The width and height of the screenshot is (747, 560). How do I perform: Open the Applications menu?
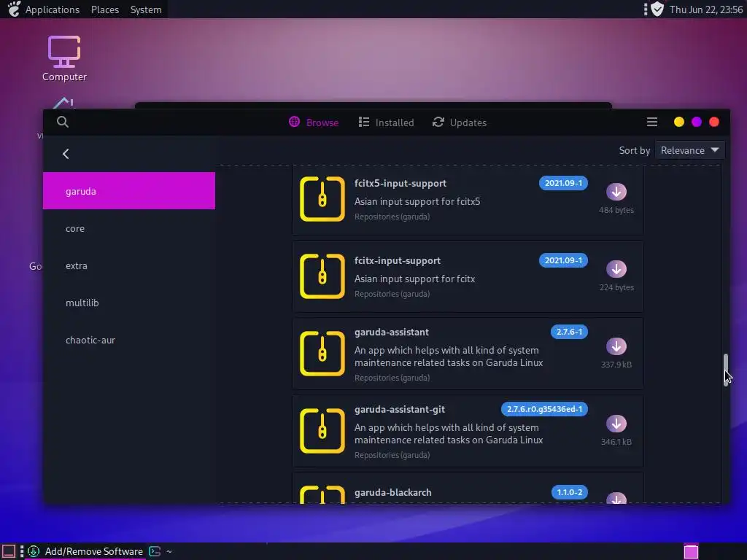tap(53, 9)
